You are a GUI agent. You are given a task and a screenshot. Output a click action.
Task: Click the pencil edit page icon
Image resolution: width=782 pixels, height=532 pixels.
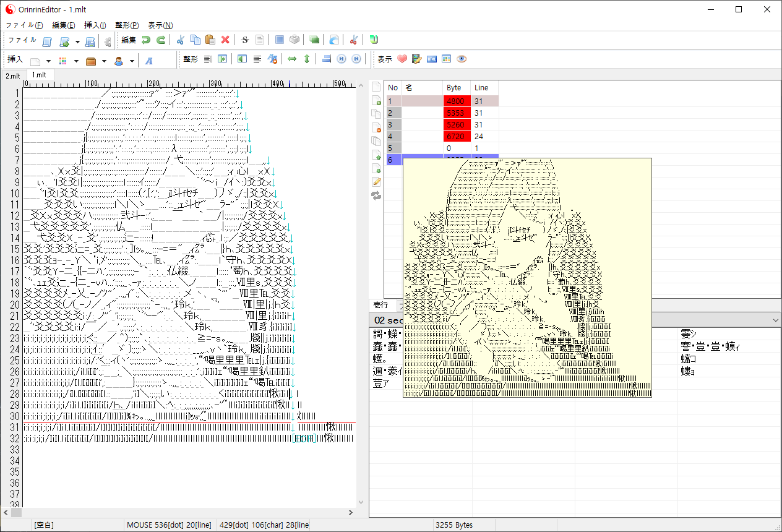(x=376, y=182)
